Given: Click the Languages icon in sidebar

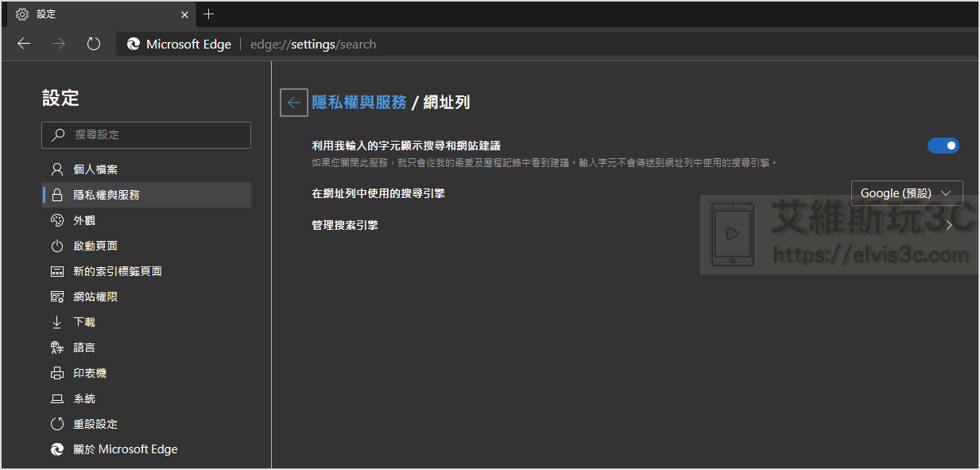Looking at the screenshot, I should pyautogui.click(x=56, y=348).
